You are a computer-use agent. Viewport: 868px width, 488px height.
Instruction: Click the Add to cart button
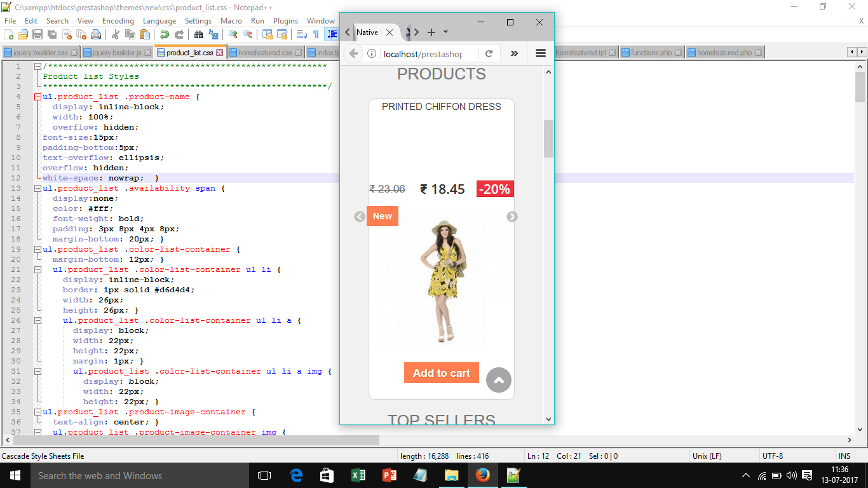441,373
